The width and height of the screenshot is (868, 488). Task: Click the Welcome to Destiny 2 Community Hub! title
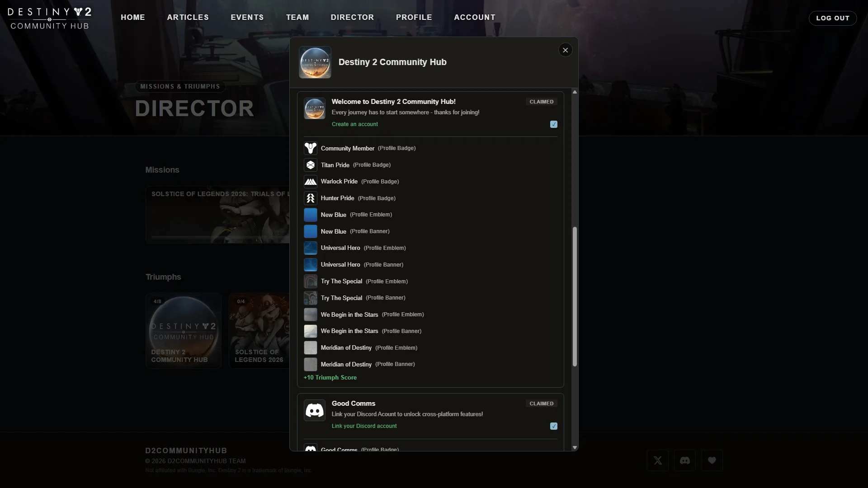[x=394, y=102]
